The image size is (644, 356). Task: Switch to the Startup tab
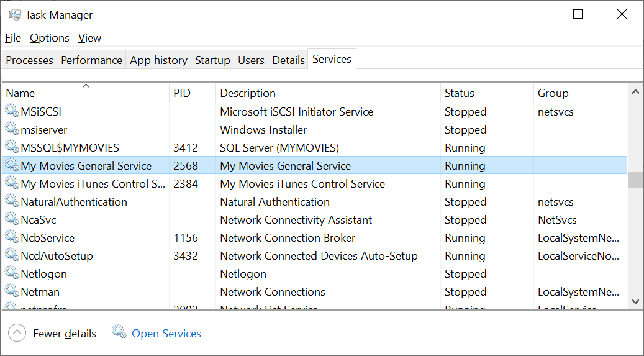pos(212,60)
